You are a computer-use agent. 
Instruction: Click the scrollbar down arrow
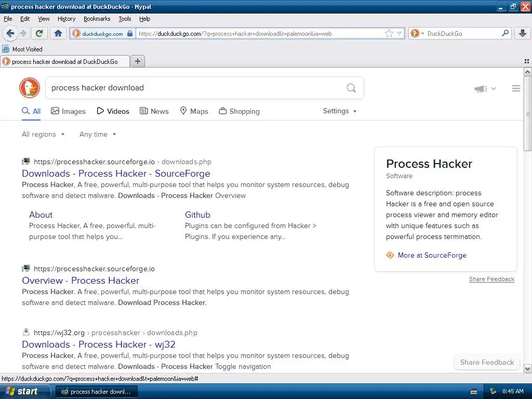527,368
